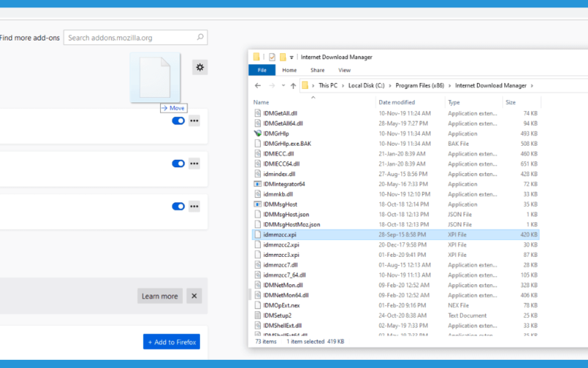Expand the chevron after Internet Download Manager
Screen dimensions: 588x368
tap(531, 85)
